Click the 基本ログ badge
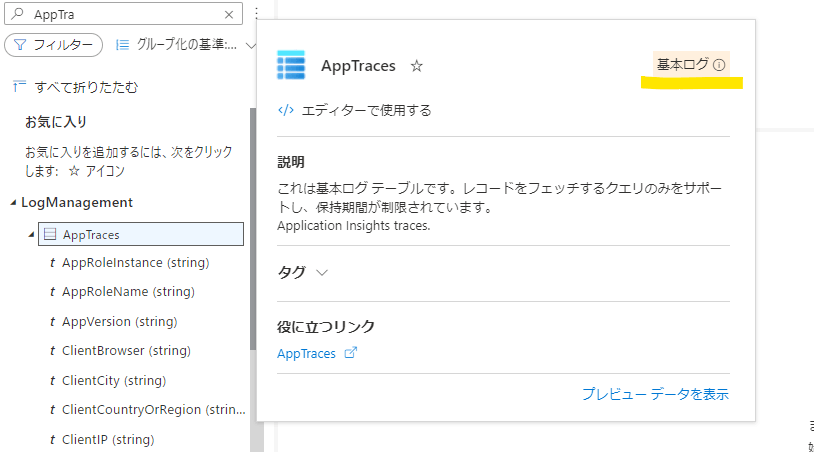This screenshot has height=452, width=814. (x=691, y=64)
